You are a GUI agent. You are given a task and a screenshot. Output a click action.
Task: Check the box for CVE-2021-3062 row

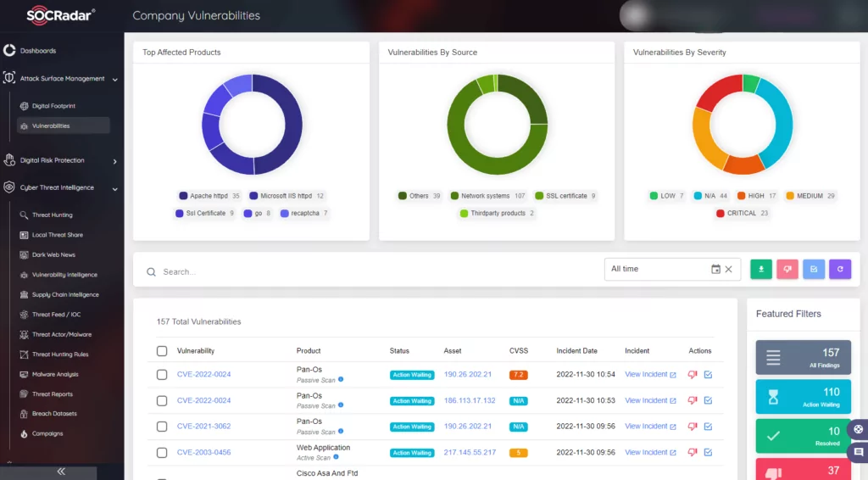(162, 427)
